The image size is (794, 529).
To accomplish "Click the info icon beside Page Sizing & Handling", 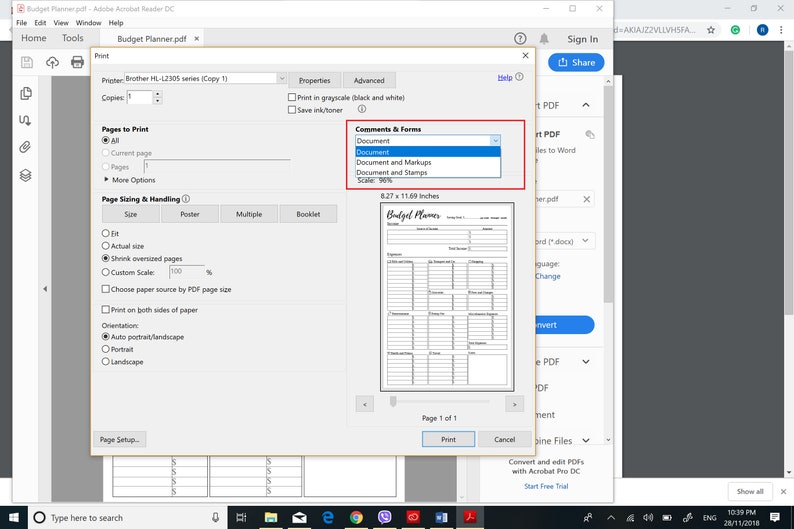I will coord(186,199).
